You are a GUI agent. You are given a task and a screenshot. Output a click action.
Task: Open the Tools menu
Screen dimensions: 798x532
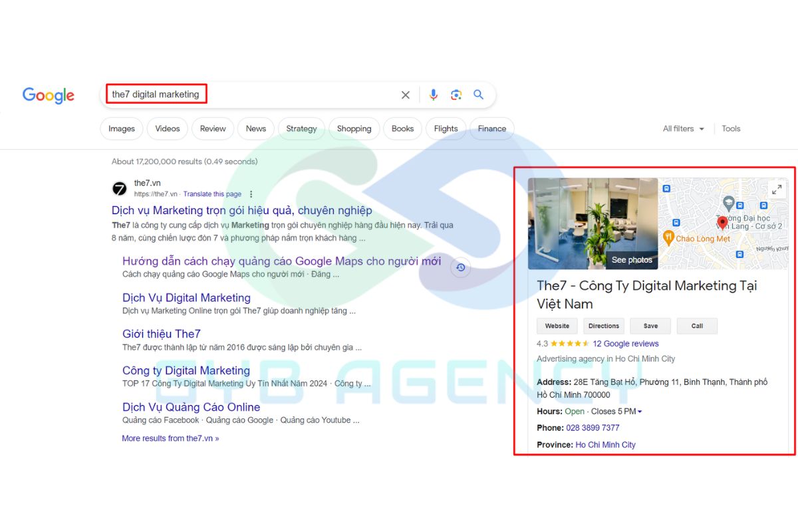coord(731,129)
